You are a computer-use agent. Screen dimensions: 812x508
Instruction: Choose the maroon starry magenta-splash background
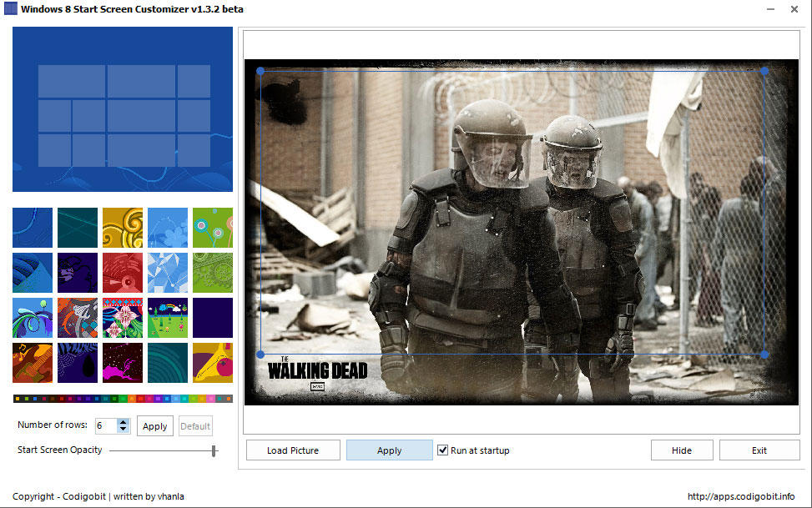(122, 363)
